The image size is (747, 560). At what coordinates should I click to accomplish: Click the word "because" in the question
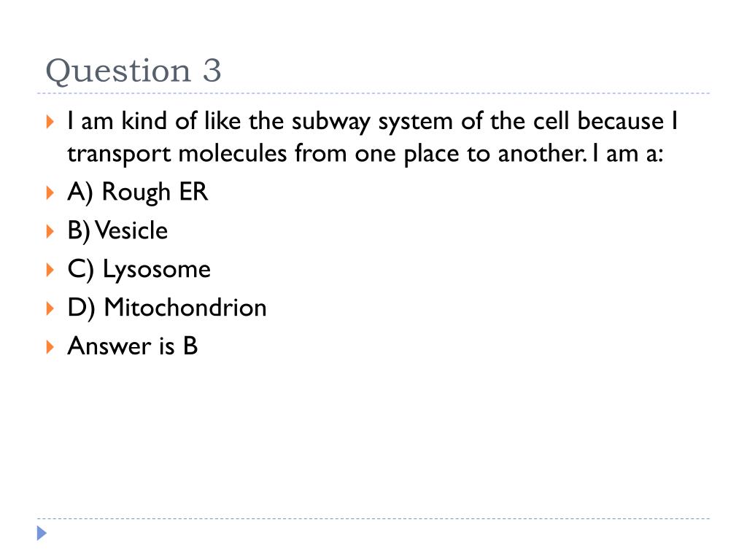coord(620,121)
